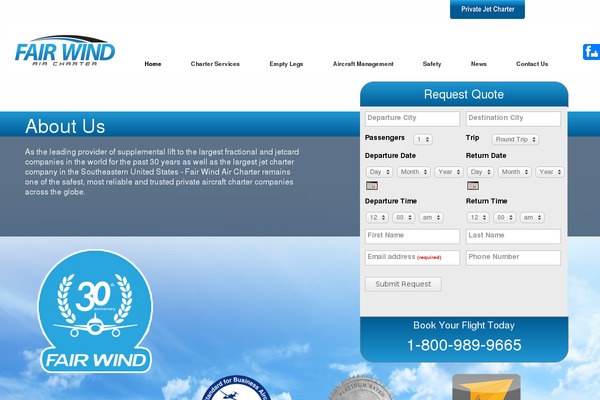Open the Aircraft Management menu item
Viewport: 600px width, 400px height.
363,64
